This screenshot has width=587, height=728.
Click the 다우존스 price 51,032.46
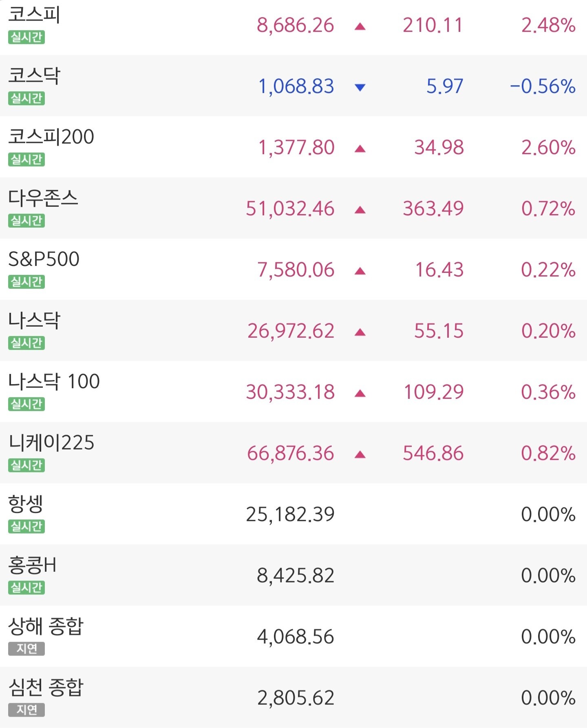290,209
